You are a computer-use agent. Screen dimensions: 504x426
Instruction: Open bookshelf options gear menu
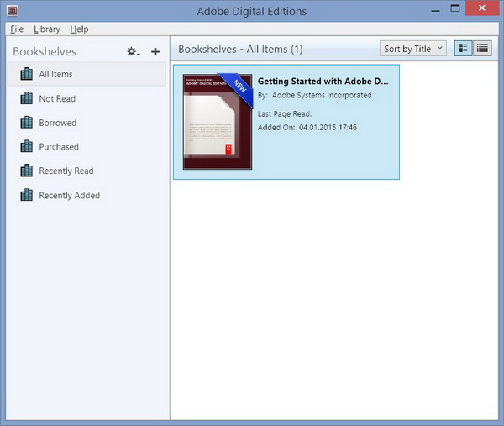pyautogui.click(x=133, y=51)
